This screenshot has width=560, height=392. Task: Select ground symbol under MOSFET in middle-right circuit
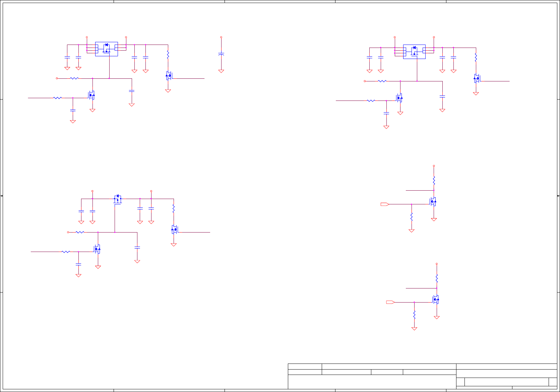click(434, 219)
